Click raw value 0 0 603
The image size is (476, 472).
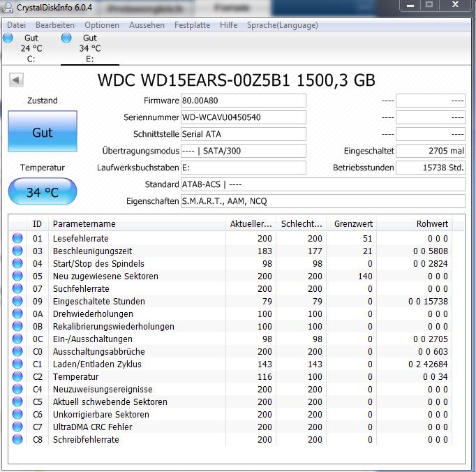(x=433, y=352)
